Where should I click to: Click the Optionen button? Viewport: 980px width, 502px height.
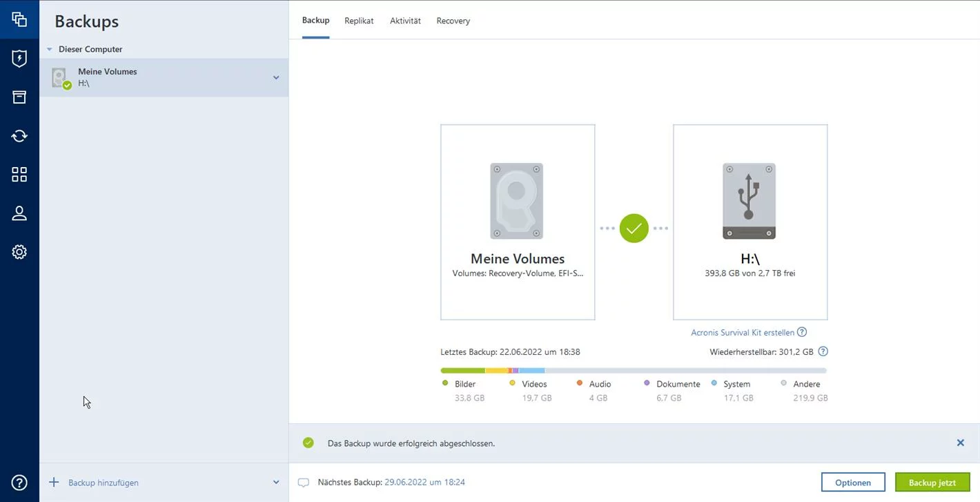[x=853, y=482]
